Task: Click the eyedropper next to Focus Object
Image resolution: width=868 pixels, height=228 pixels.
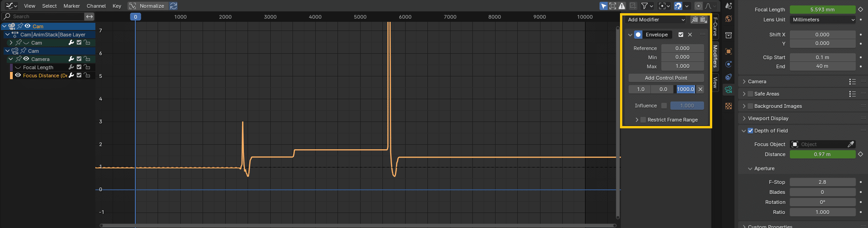Action: 851,144
